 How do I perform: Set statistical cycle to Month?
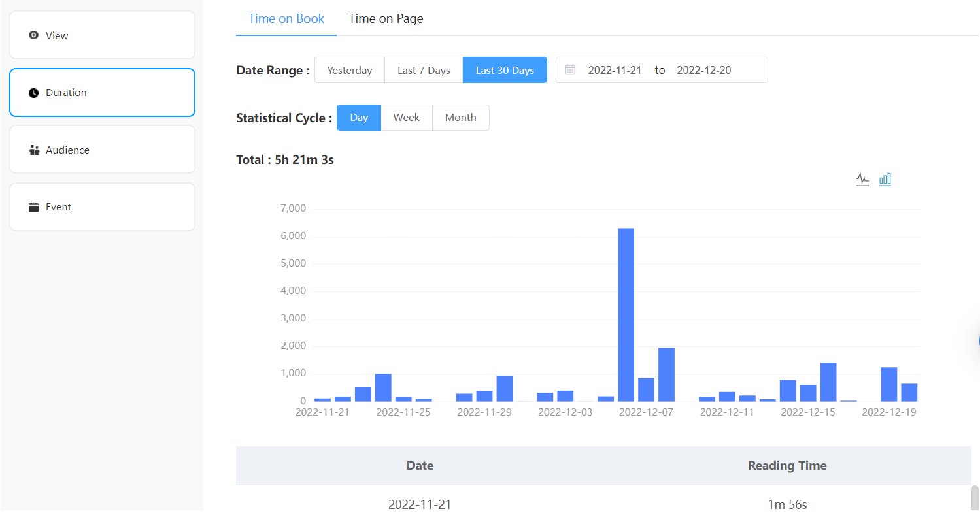tap(460, 117)
